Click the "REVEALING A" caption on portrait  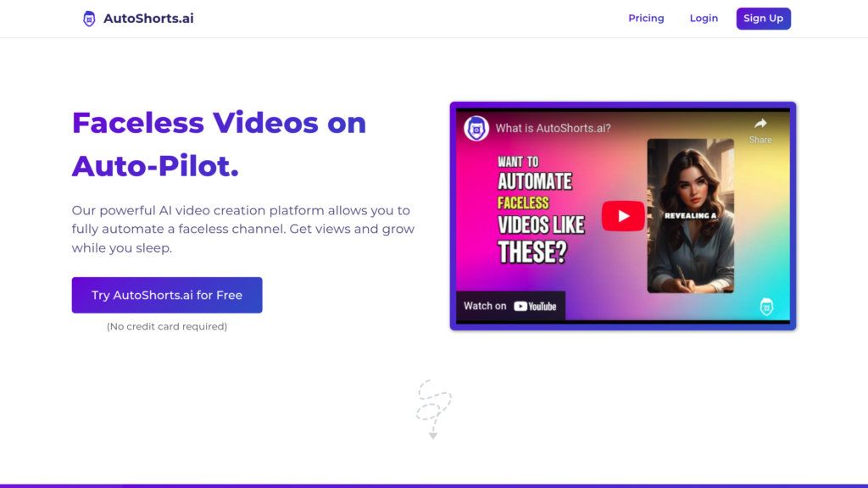coord(690,216)
